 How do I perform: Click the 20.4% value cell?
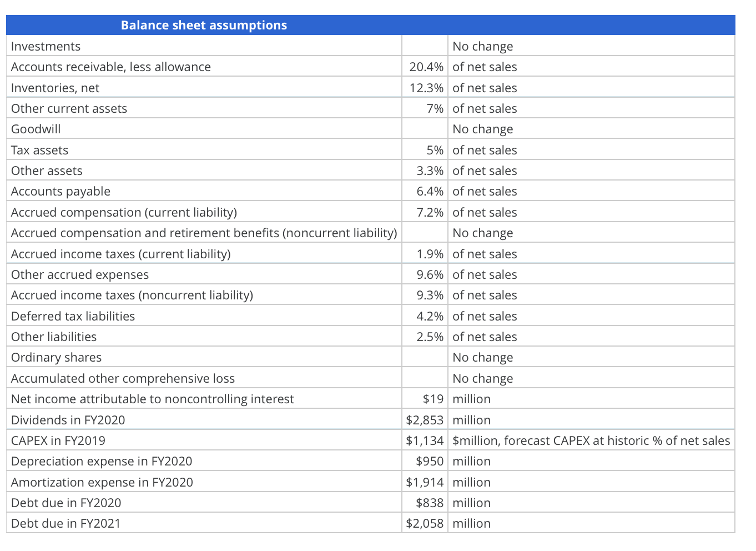[x=425, y=67]
